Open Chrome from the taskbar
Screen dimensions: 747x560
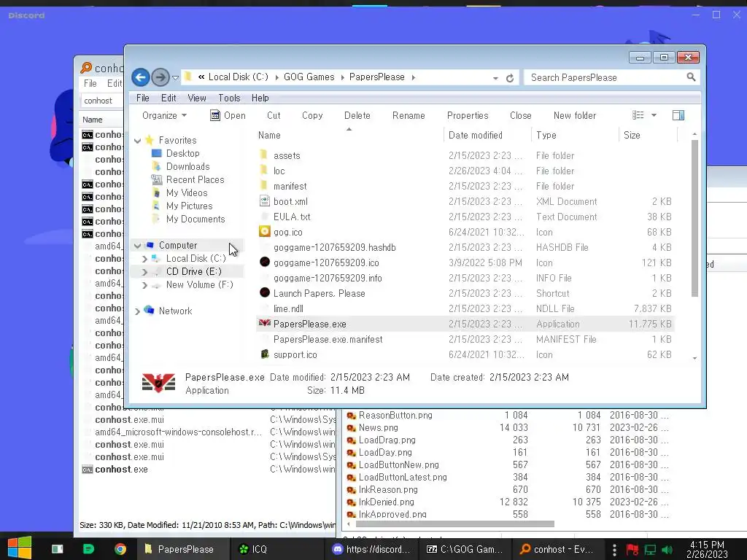tap(120, 549)
